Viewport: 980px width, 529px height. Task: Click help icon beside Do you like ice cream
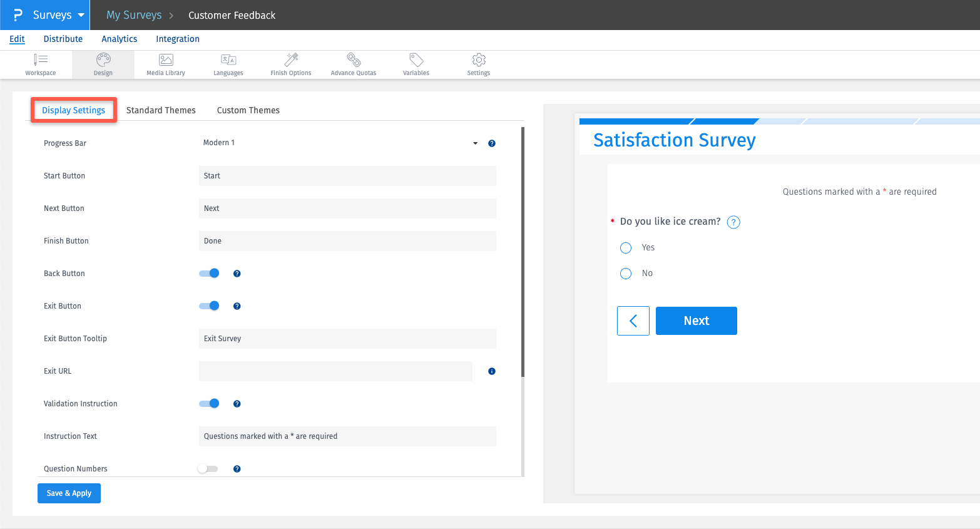click(x=733, y=222)
